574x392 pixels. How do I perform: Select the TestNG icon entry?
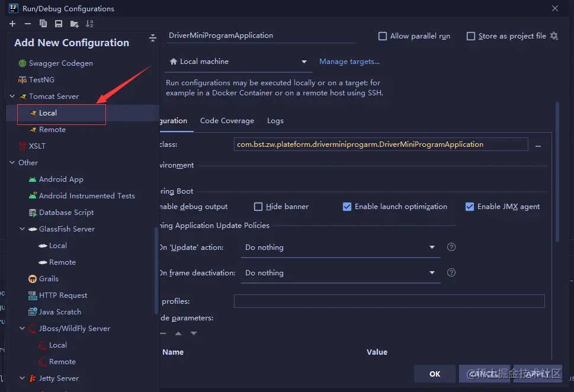[23, 80]
